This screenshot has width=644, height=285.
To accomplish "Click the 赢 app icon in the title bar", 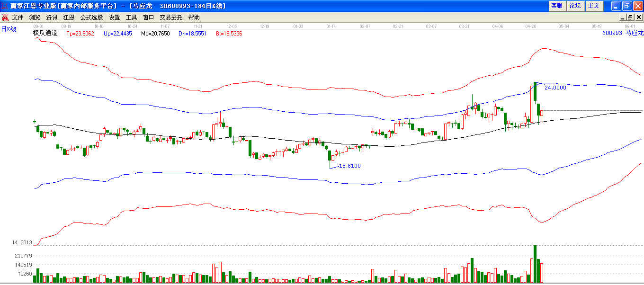I will click(5, 6).
